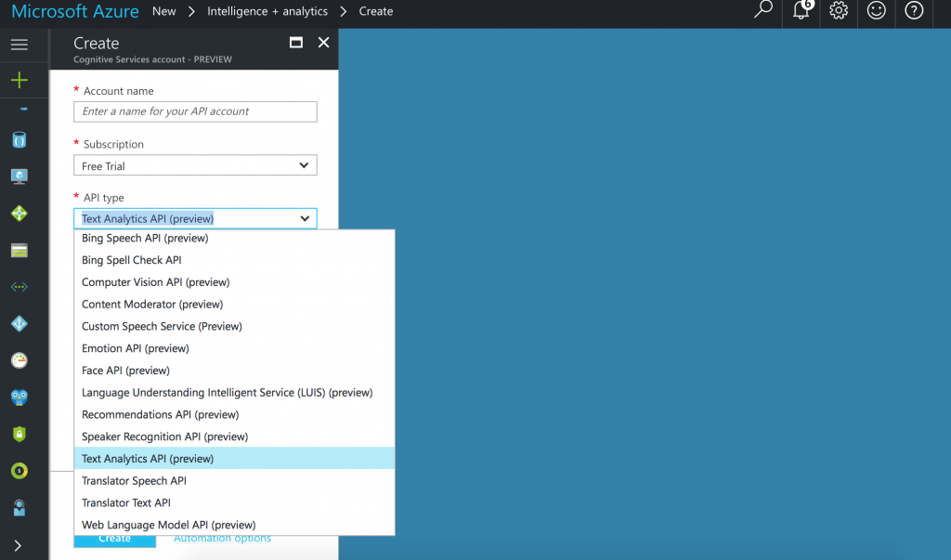The height and width of the screenshot is (560, 951).
Task: Click the Microsoft Azure logo
Action: point(75,12)
